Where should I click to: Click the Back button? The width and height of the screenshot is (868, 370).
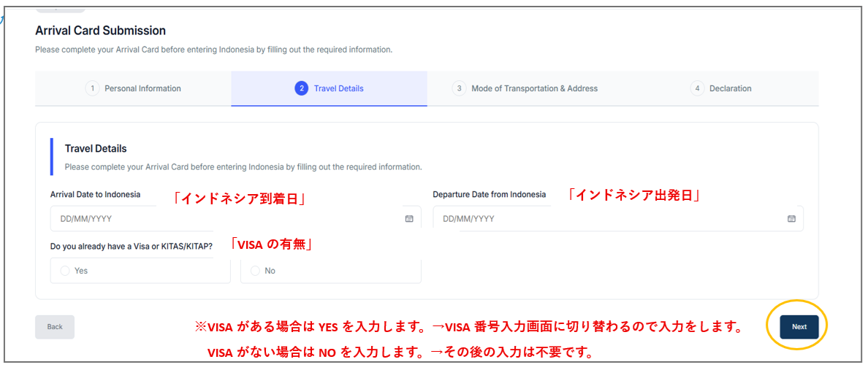[55, 327]
